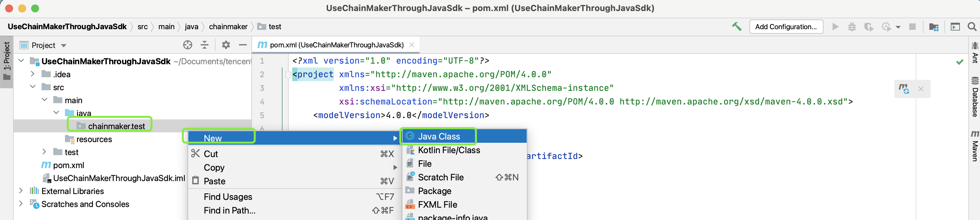Select pom.xml in the project tree
The height and width of the screenshot is (220, 980).
tap(69, 165)
